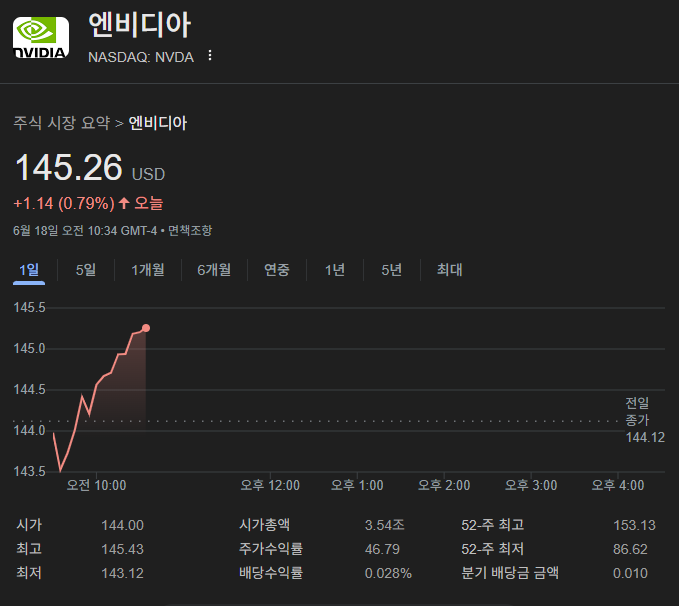Open the three-dot menu next to NASDAQ: NVDA
This screenshot has height=606, width=679.
click(x=210, y=55)
